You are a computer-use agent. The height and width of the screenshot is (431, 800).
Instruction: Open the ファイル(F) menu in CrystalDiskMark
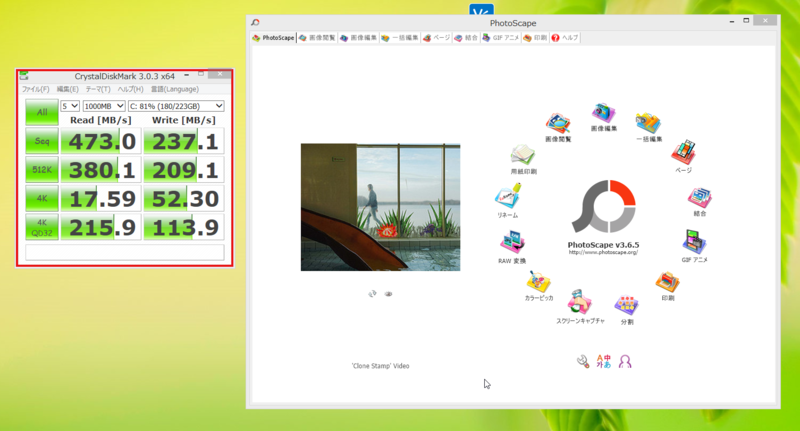pyautogui.click(x=35, y=89)
